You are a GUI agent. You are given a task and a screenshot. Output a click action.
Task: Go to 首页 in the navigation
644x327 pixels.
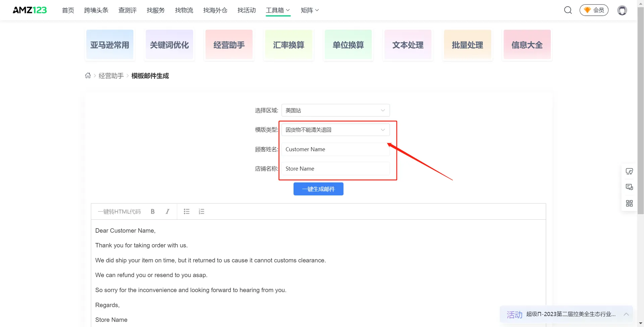click(68, 10)
